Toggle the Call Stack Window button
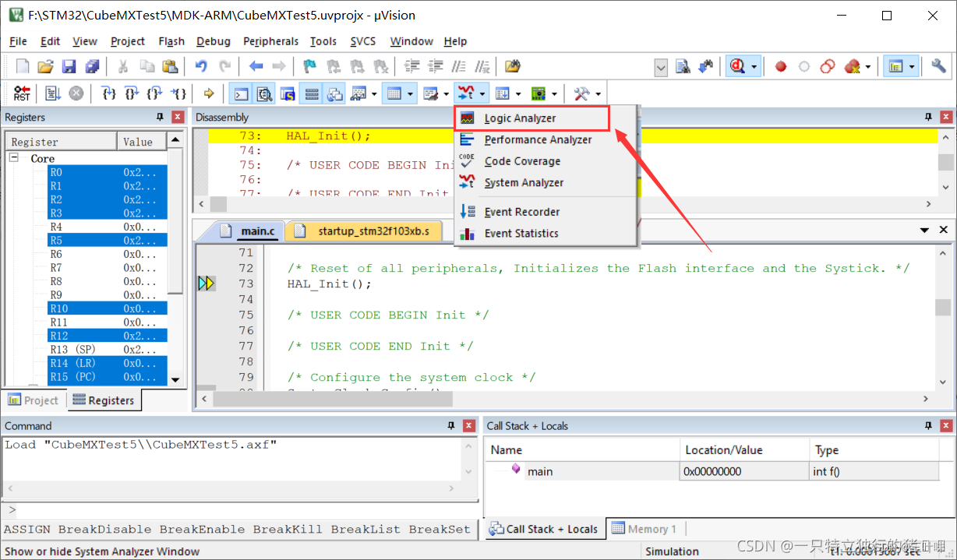 [x=335, y=93]
